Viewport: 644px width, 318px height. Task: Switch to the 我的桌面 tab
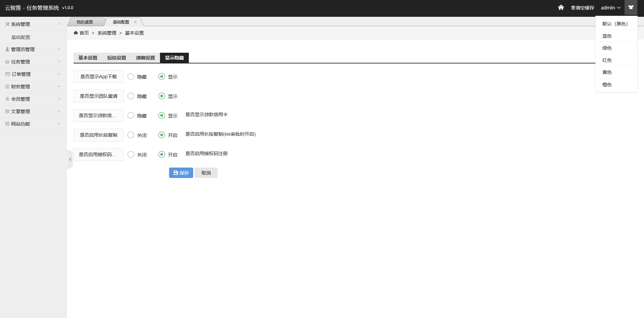(85, 22)
